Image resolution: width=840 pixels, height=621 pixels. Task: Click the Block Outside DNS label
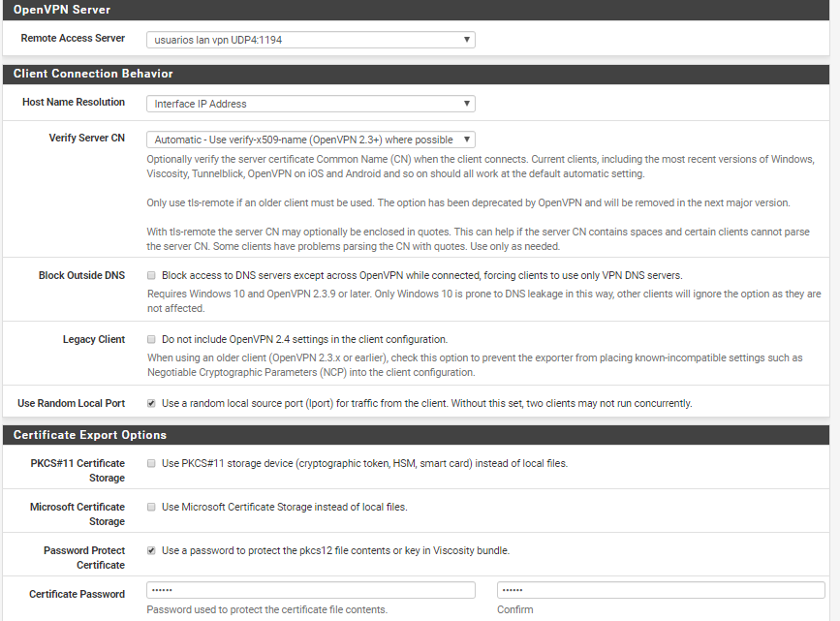[x=81, y=275]
